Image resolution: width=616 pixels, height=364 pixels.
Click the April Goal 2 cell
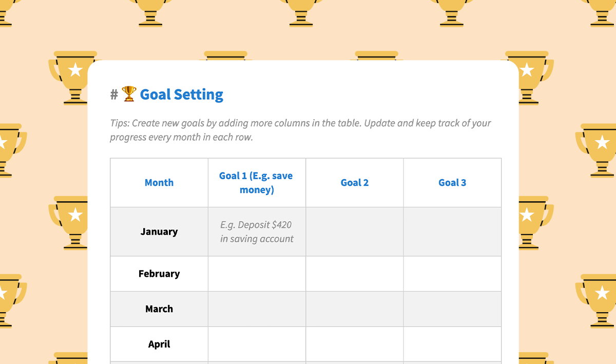coord(355,344)
